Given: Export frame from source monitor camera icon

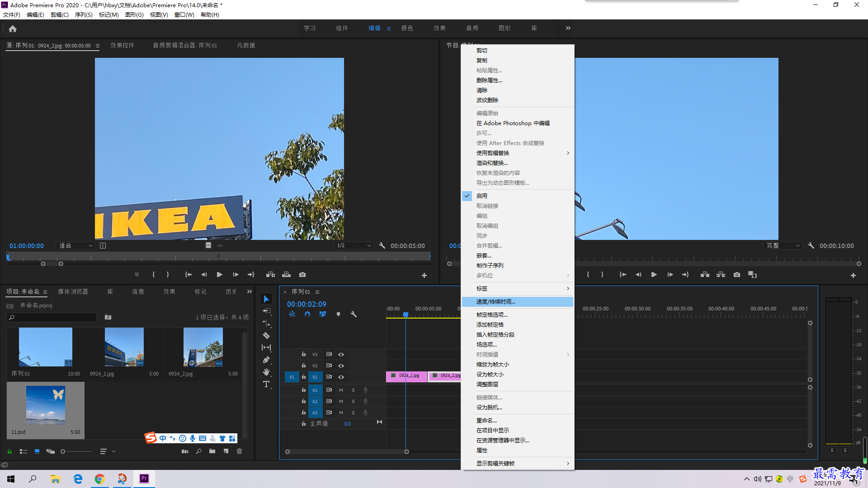Looking at the screenshot, I should point(302,275).
